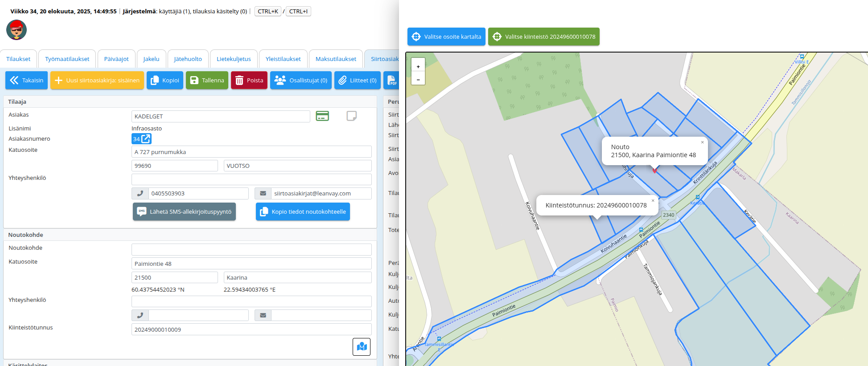Close the Kiinteistötunnus popup
The image size is (868, 366).
[653, 201]
